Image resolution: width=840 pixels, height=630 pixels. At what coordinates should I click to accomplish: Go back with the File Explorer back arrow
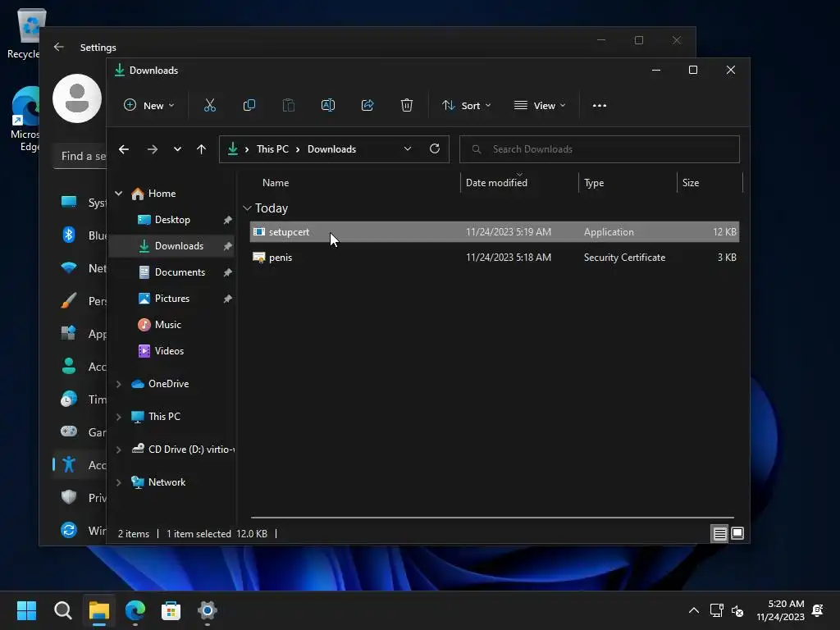pyautogui.click(x=124, y=149)
